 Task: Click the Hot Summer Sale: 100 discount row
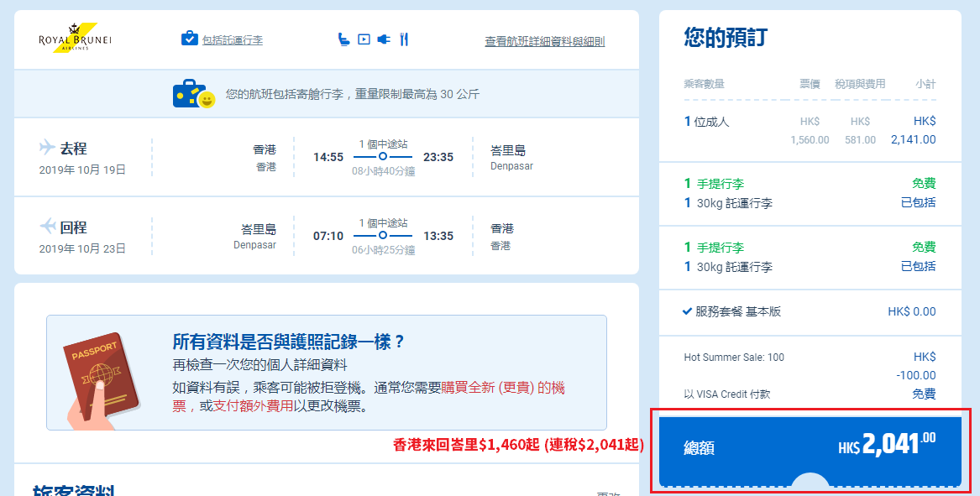pyautogui.click(x=810, y=366)
